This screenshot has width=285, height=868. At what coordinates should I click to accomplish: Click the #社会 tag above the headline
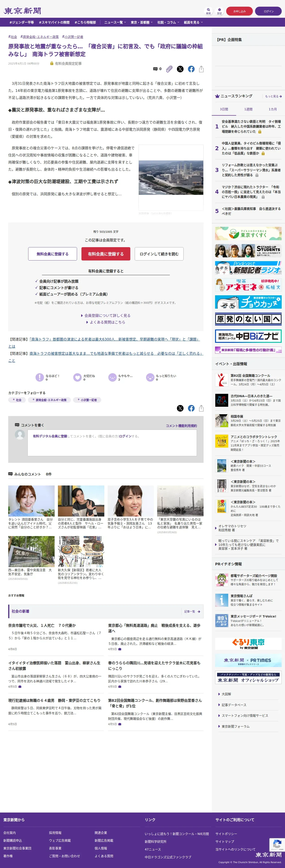[x=12, y=37]
